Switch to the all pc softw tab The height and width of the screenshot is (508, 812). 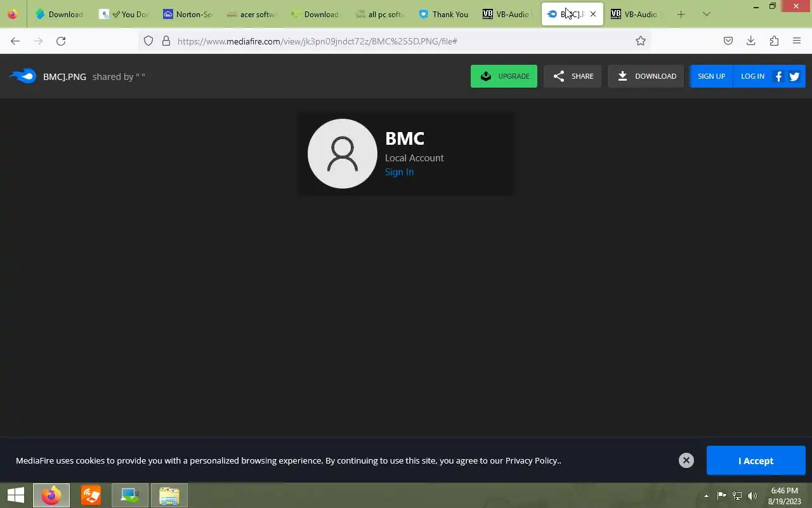[380, 14]
